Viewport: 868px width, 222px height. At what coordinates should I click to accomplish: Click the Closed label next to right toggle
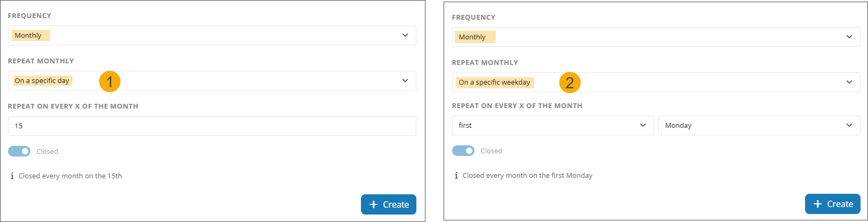[491, 151]
